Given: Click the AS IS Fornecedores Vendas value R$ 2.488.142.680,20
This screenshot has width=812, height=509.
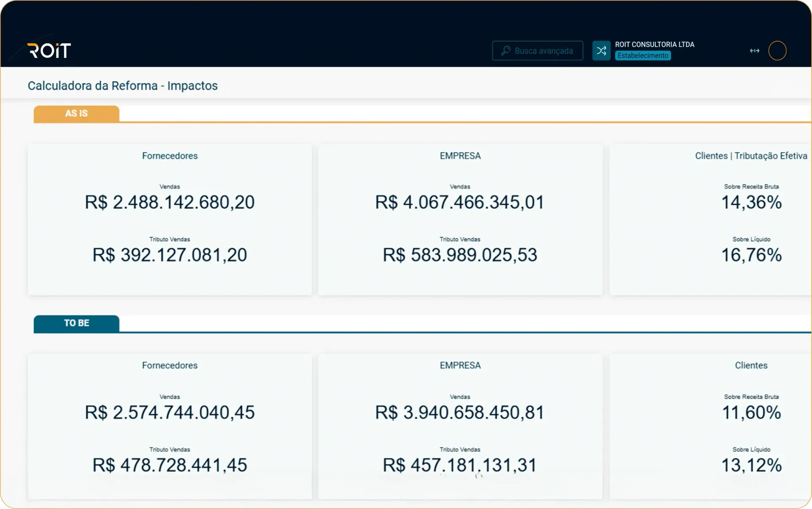Looking at the screenshot, I should coord(170,202).
